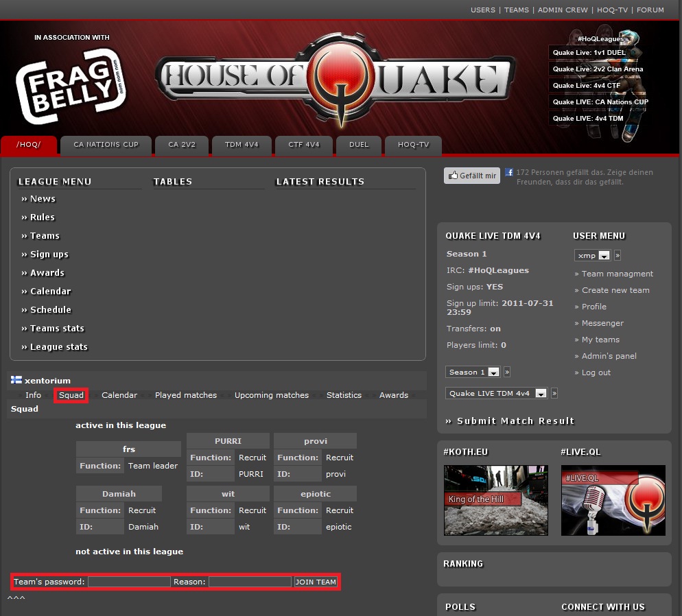Expand the xmp user dropdown
The height and width of the screenshot is (616, 682).
pos(592,255)
